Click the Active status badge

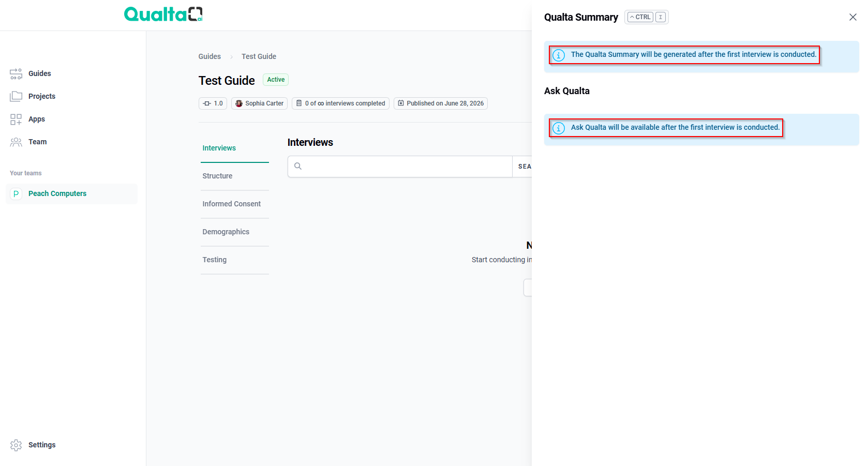[276, 80]
